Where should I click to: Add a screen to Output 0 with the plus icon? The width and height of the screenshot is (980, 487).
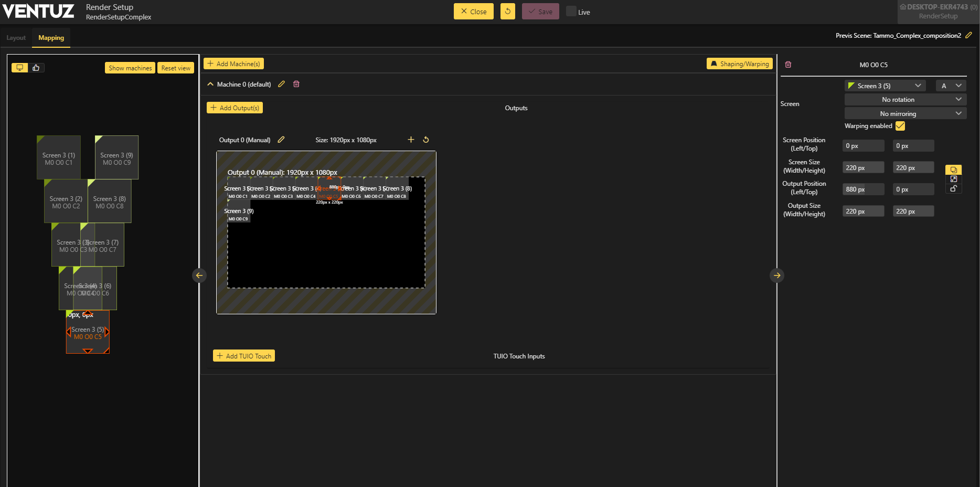411,140
